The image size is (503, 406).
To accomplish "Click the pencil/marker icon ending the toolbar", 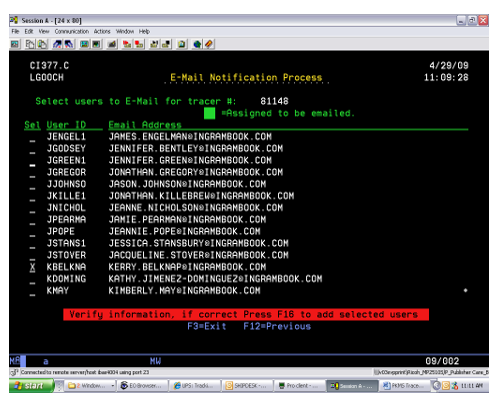I will pos(209,44).
